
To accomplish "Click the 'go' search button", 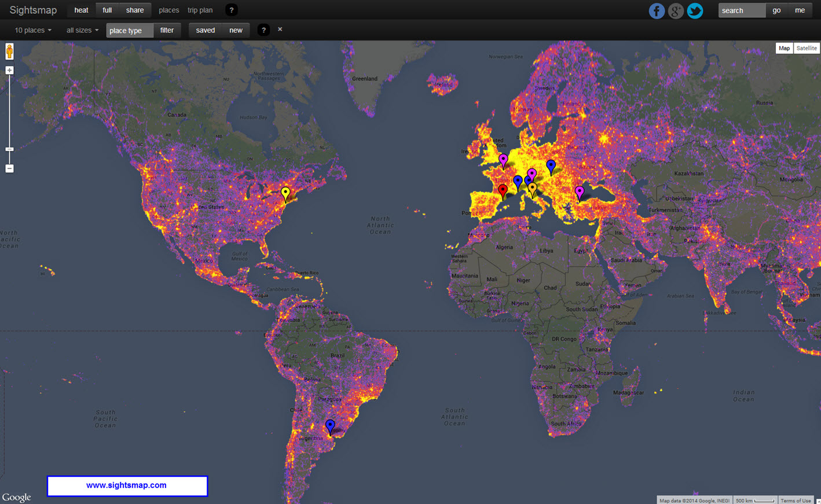I will pyautogui.click(x=776, y=10).
